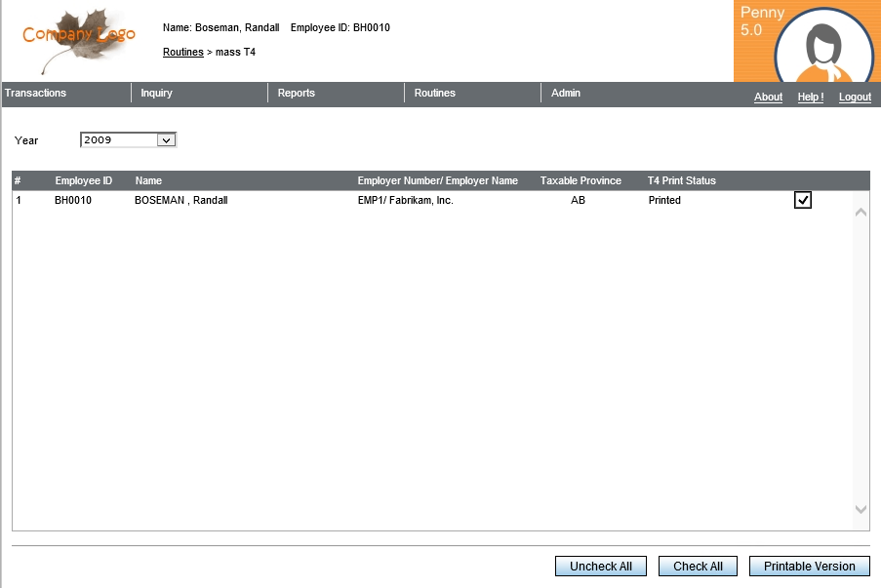Open the Routines menu in navigation bar
This screenshot has width=881, height=588.
(x=434, y=94)
